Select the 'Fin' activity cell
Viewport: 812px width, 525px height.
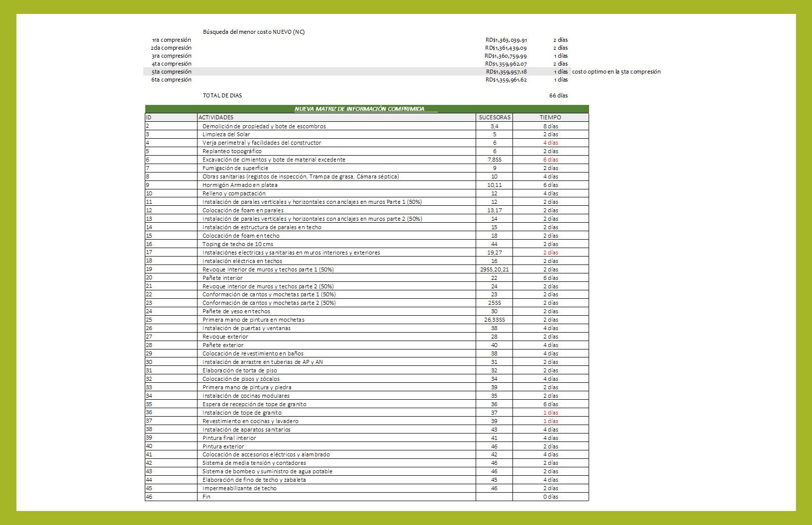336,497
